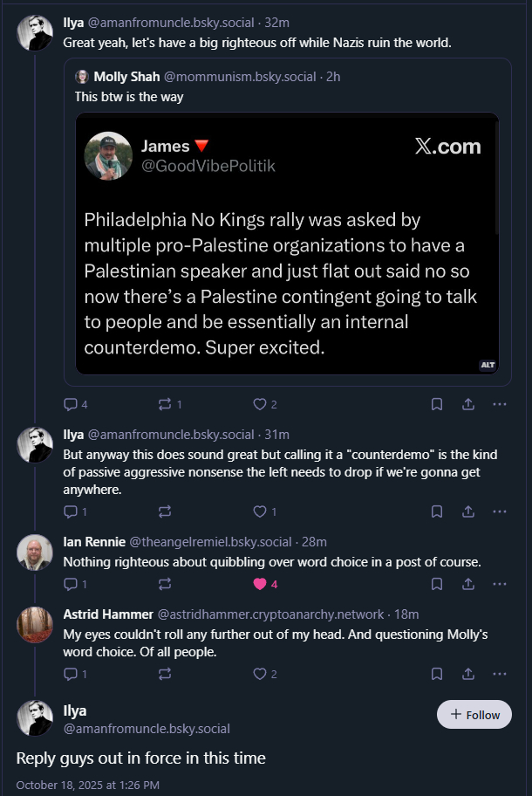
Task: Share Astrid Hammer's reply
Action: (467, 674)
